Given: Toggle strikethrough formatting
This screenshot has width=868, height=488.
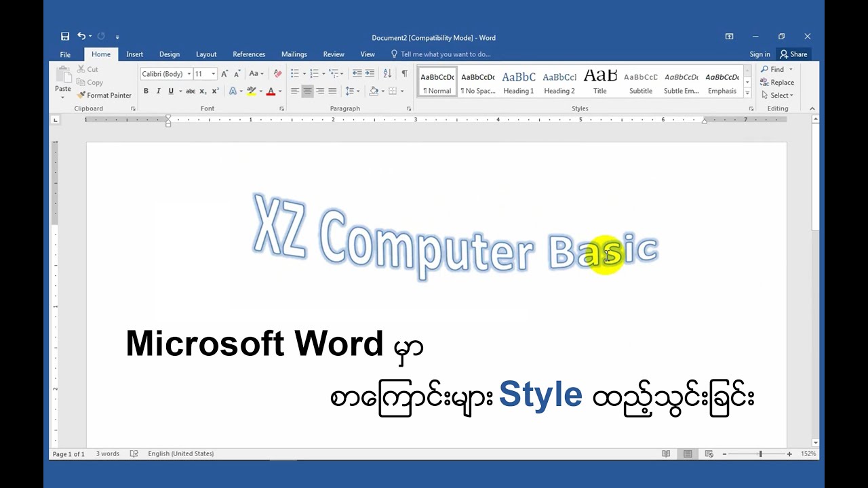Looking at the screenshot, I should pos(191,91).
